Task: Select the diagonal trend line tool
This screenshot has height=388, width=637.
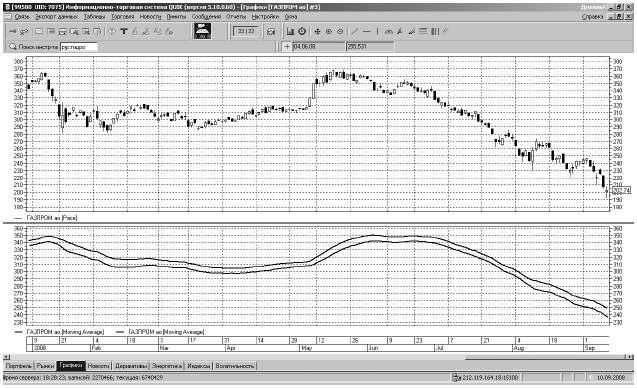Action: 355,31
